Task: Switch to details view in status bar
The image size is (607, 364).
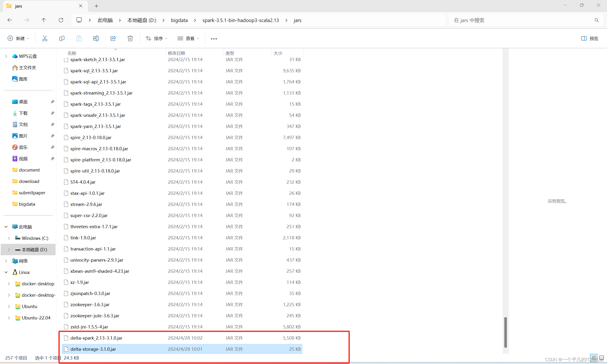Action: pos(594,358)
